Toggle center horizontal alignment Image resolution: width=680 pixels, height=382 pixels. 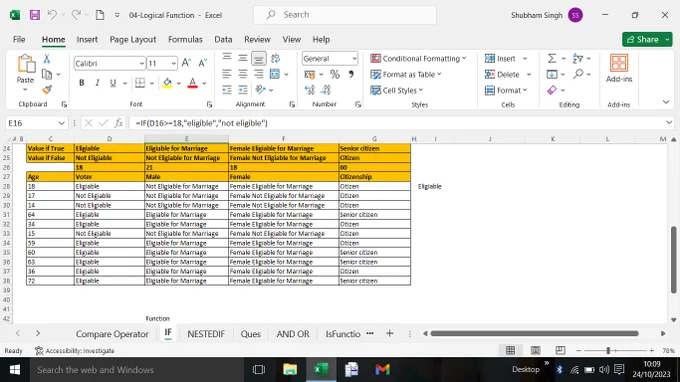click(x=243, y=74)
